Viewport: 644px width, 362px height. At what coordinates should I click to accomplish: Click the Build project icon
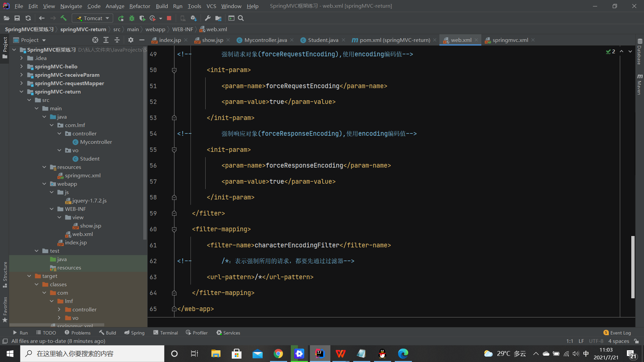(64, 18)
